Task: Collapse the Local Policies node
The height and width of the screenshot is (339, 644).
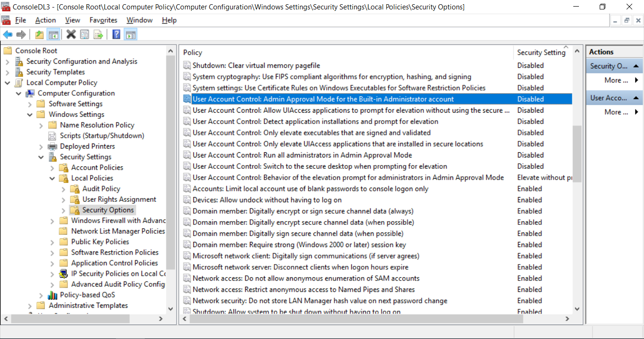Action: pyautogui.click(x=52, y=178)
